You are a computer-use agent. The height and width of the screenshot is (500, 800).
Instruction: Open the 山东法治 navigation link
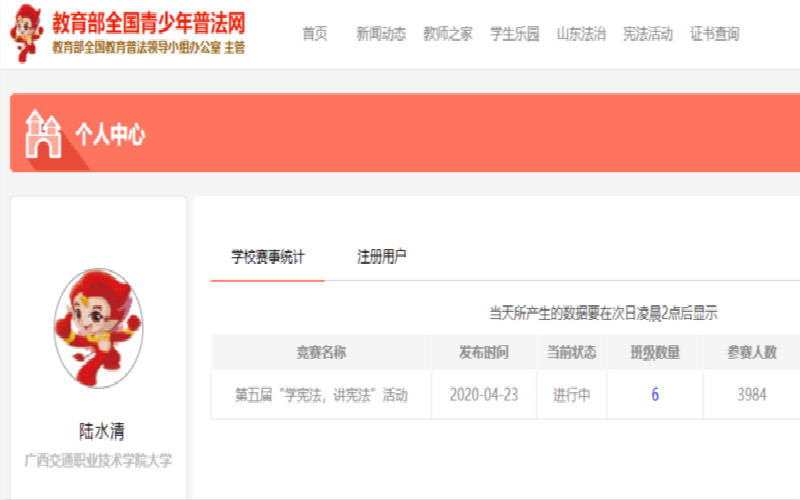pos(581,34)
